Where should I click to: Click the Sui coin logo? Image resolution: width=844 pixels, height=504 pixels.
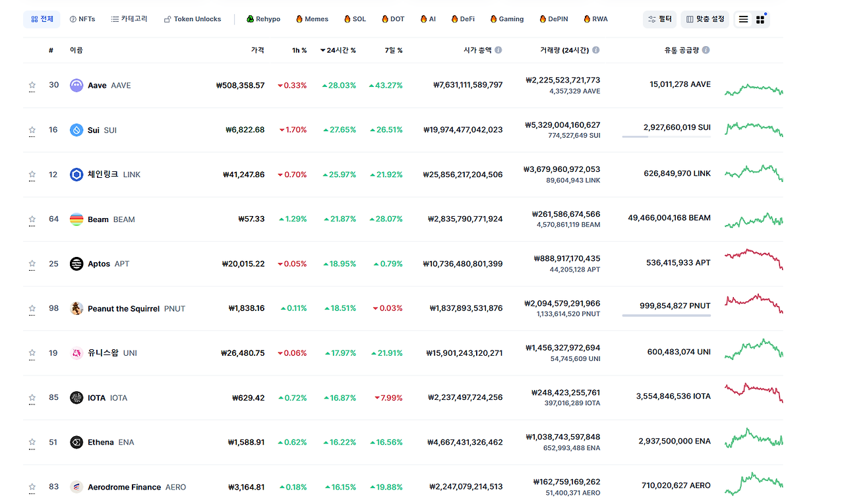(76, 130)
